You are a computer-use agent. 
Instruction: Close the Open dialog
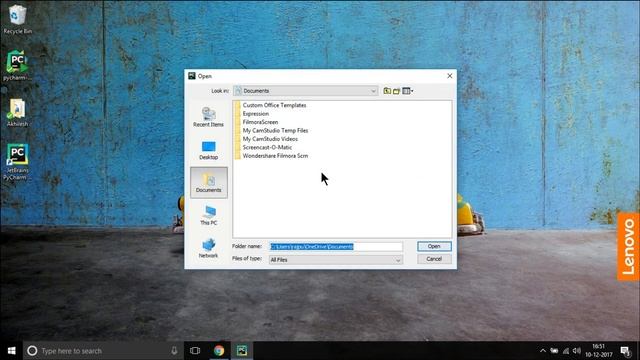point(449,76)
